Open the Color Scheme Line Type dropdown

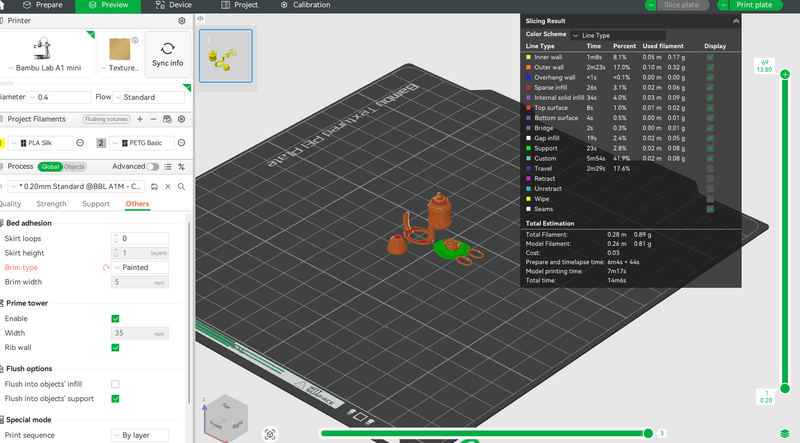pos(618,35)
